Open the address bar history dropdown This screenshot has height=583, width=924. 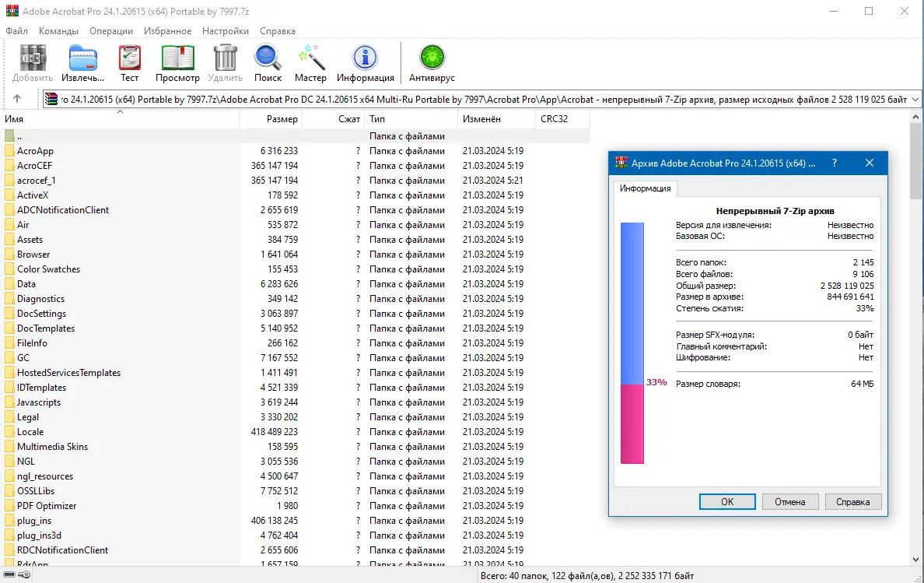[915, 99]
